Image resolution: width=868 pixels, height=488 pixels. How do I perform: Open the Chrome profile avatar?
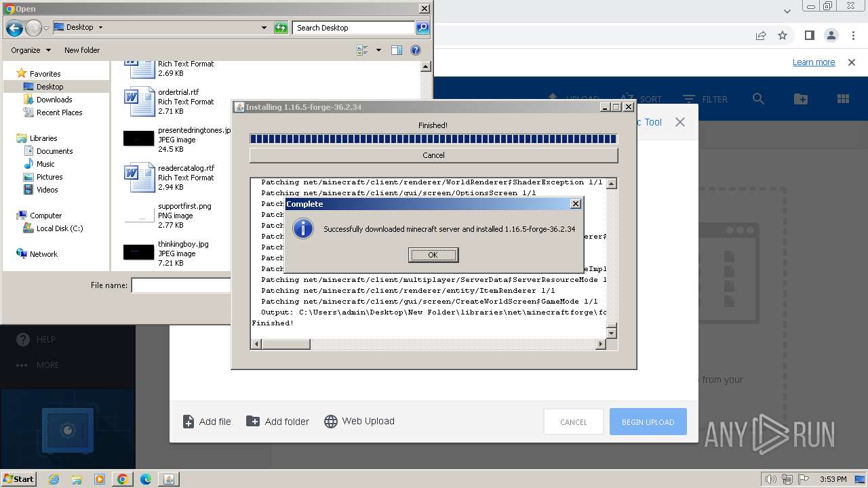click(x=831, y=35)
